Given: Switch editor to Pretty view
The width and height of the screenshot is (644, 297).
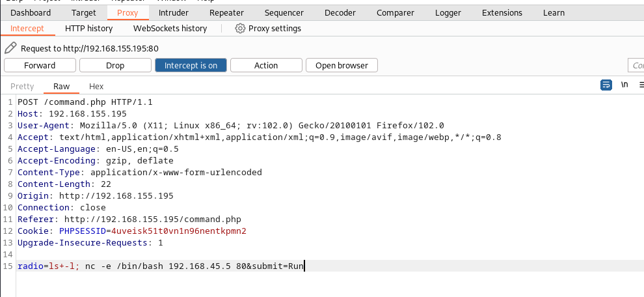Looking at the screenshot, I should pos(22,86).
